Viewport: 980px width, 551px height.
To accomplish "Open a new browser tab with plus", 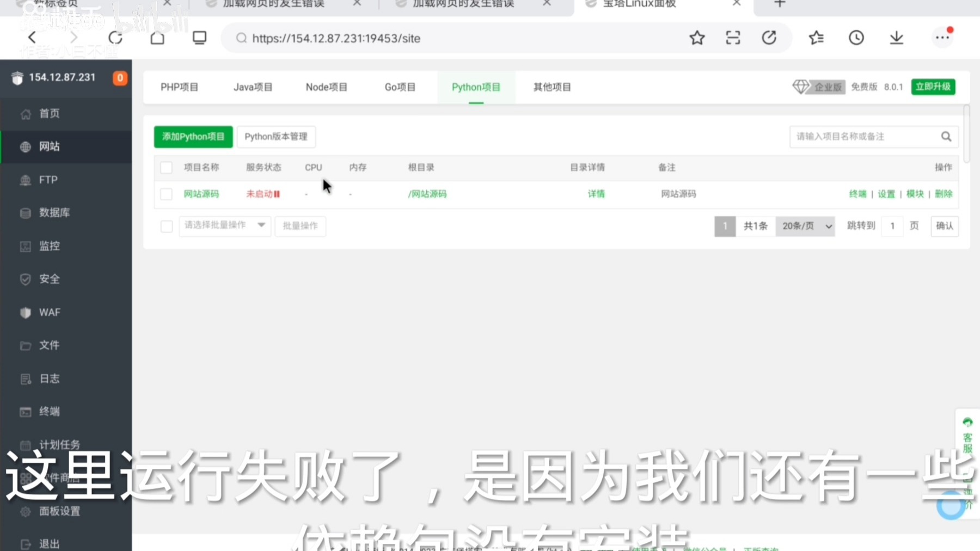I will tap(780, 3).
